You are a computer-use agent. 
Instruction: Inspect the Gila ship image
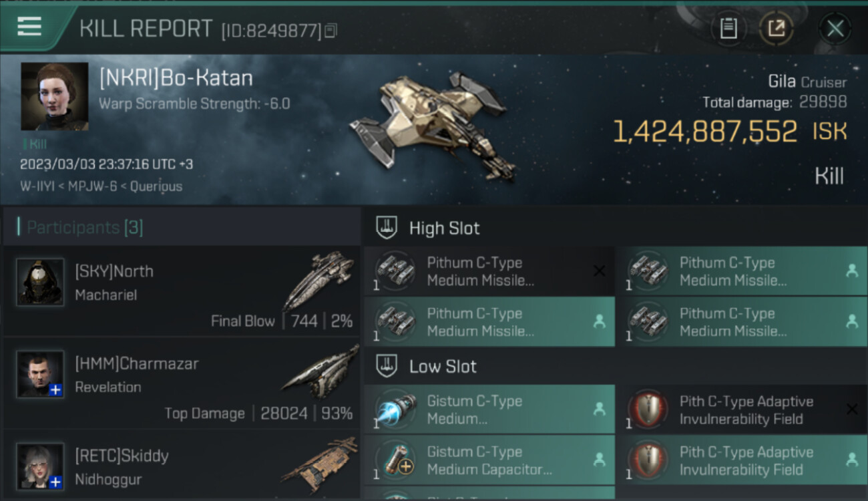pyautogui.click(x=433, y=126)
